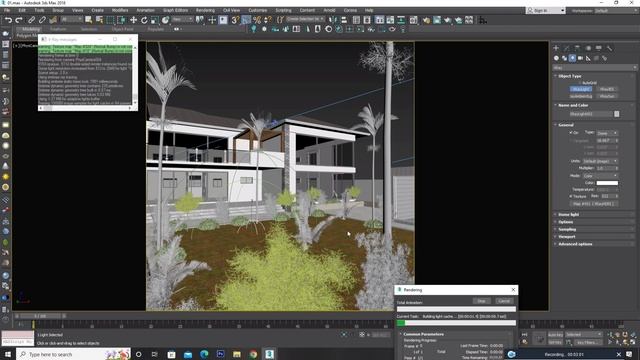Toggle the Angle Snap icon

click(x=246, y=20)
